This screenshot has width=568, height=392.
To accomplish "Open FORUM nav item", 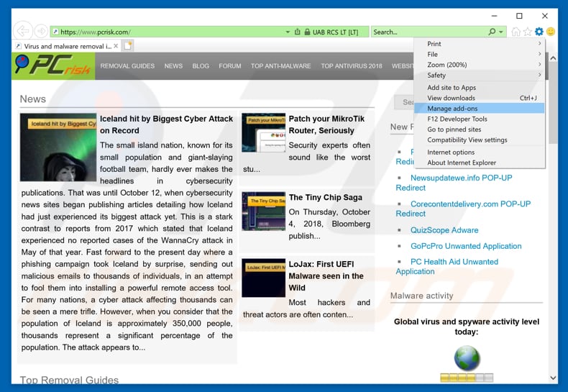I will (x=229, y=66).
